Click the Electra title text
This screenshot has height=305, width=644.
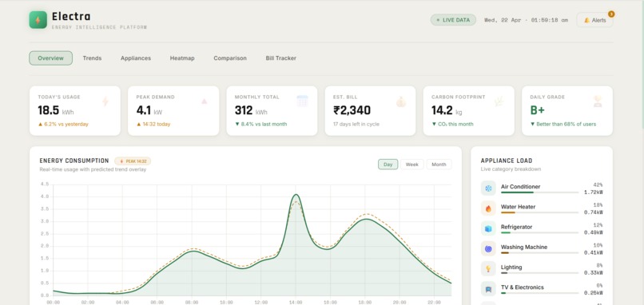71,17
